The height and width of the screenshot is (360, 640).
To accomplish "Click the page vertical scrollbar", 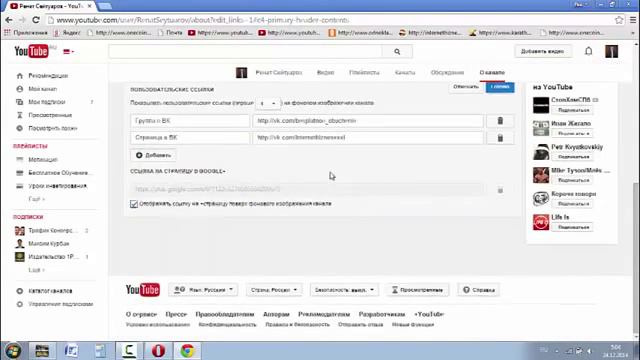I will 636,257.
